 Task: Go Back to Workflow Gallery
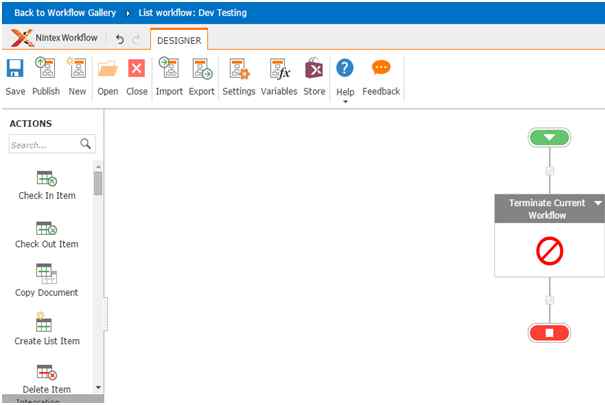[x=65, y=13]
